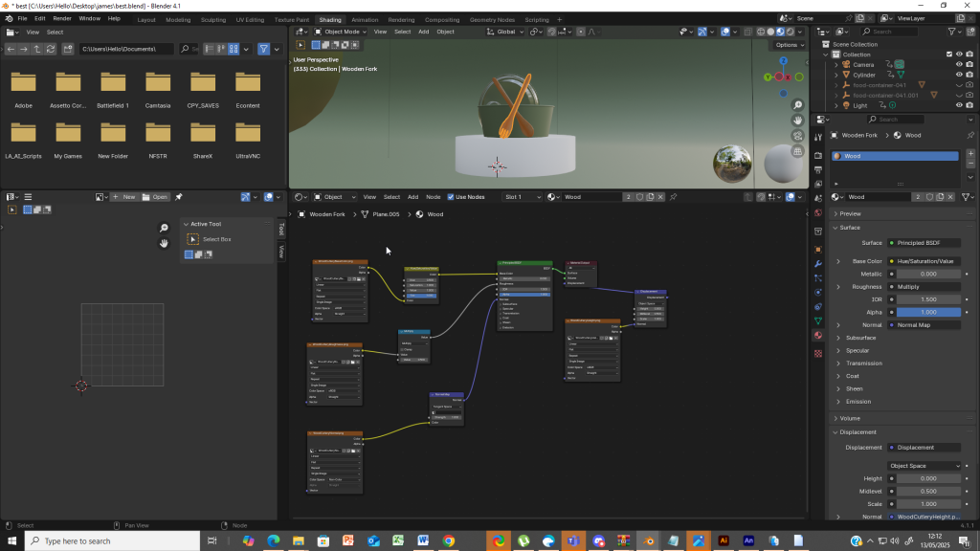Image resolution: width=980 pixels, height=551 pixels.
Task: Toggle Camera visibility eye icon
Action: (959, 64)
